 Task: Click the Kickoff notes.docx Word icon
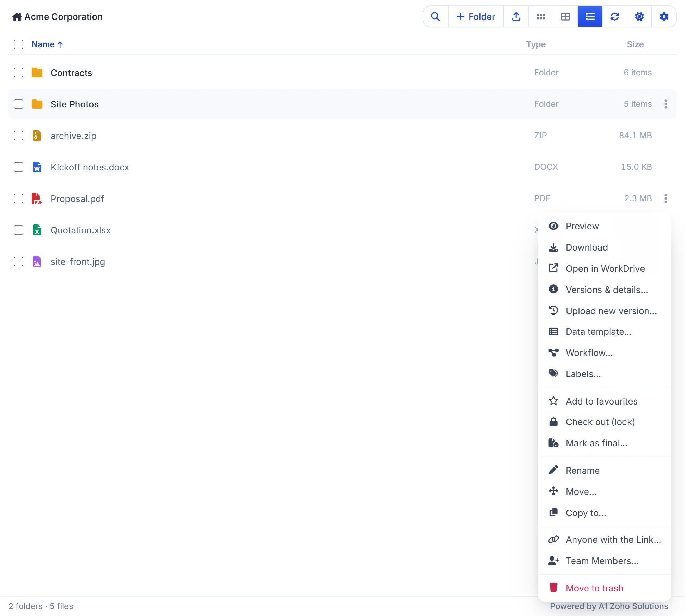point(37,167)
